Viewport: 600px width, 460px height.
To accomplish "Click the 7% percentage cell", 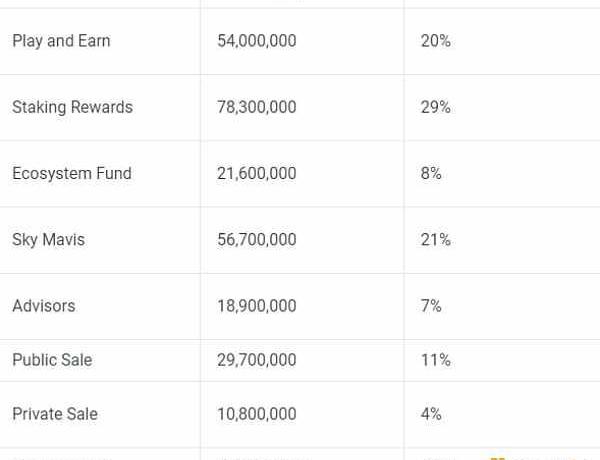I will tap(431, 306).
